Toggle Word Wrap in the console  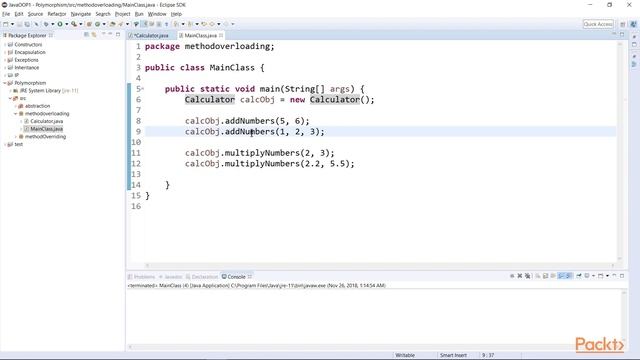tap(553, 276)
